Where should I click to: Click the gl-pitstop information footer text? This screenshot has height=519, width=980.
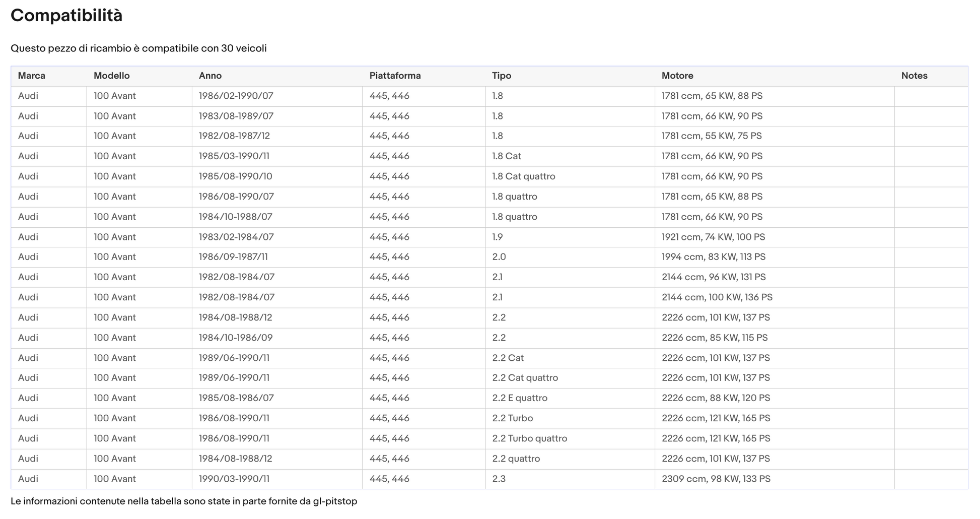(x=184, y=501)
